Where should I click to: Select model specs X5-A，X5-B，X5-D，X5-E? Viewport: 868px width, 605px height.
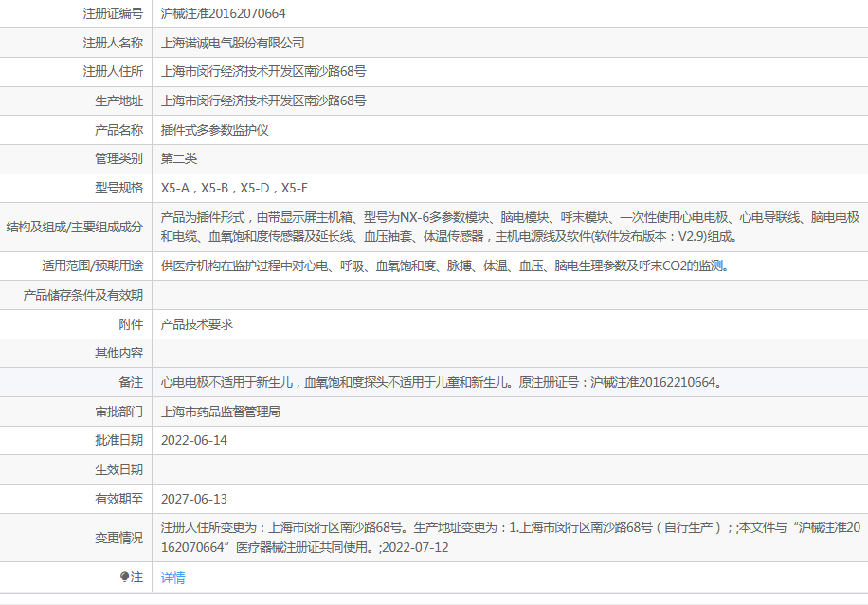click(234, 189)
